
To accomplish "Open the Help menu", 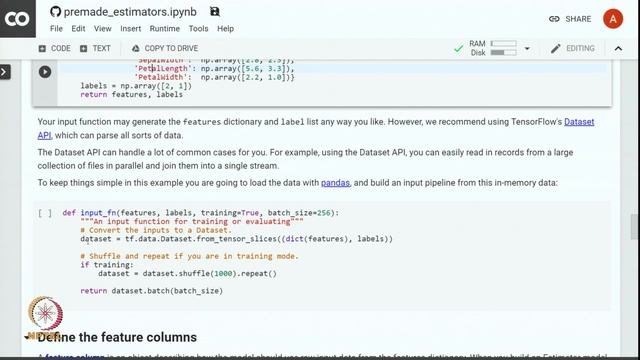I will (225, 29).
